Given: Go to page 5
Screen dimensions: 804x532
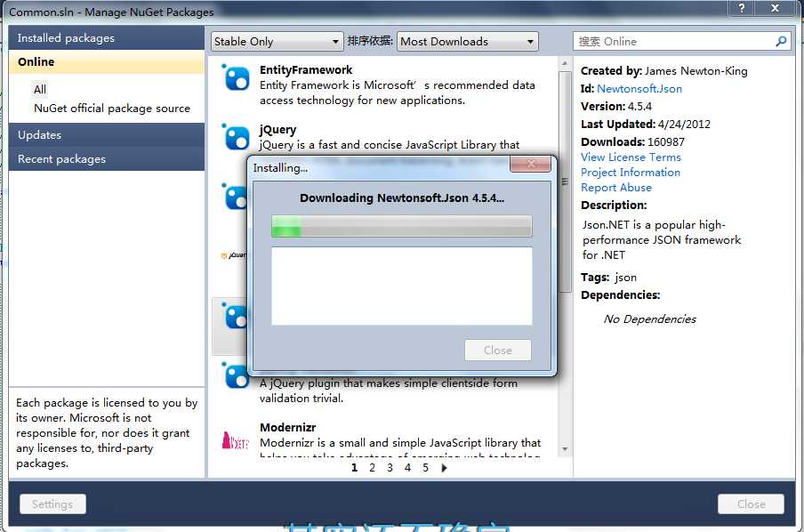Looking at the screenshot, I should click(425, 468).
